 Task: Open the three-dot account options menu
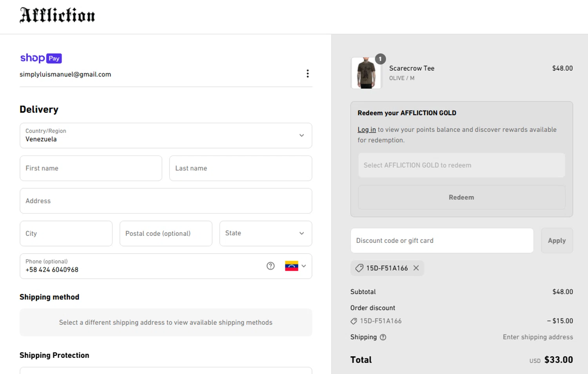tap(307, 74)
